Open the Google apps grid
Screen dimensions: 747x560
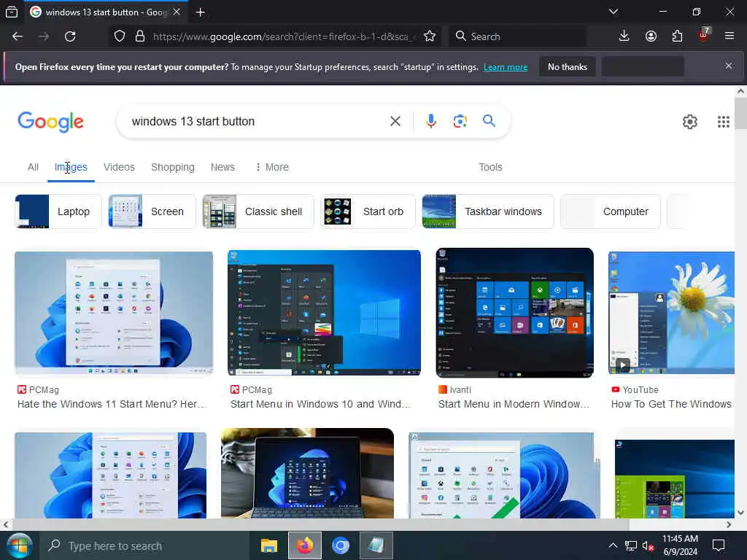(723, 122)
